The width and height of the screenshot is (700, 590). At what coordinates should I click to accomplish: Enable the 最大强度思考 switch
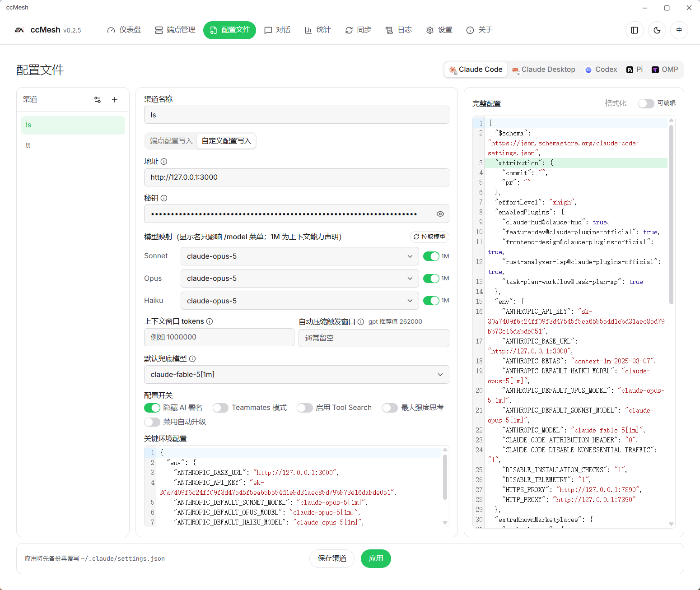390,408
